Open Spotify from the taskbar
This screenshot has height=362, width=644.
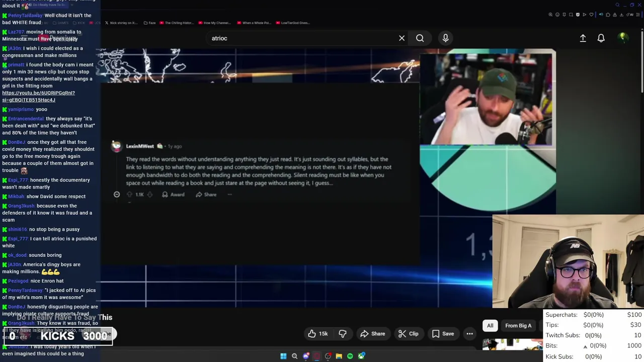(350, 356)
